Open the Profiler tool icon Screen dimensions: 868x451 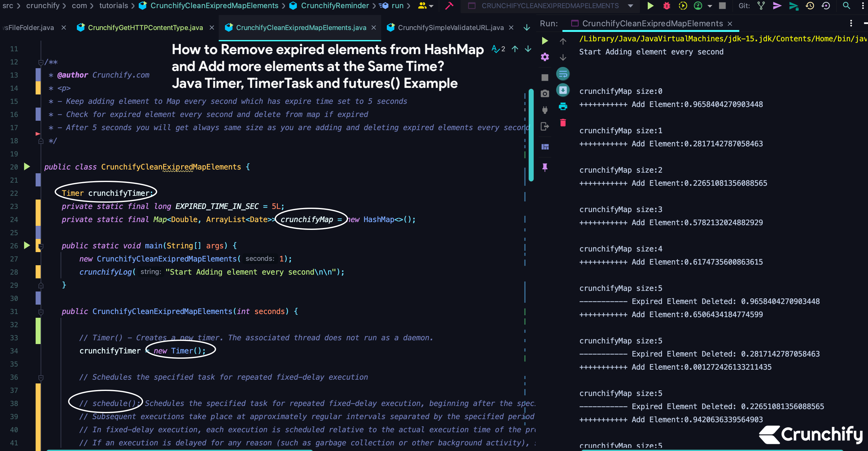[698, 6]
